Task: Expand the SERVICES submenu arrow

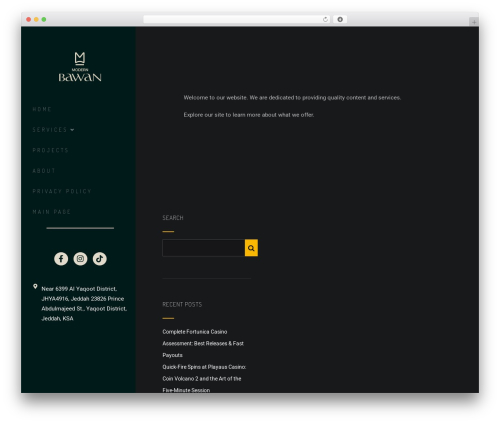Action: coord(72,130)
